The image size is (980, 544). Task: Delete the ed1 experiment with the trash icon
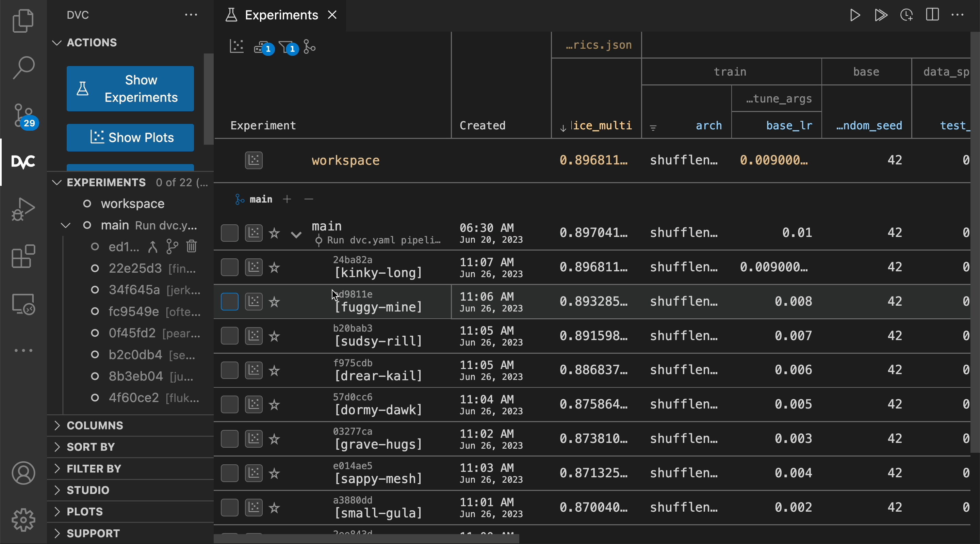coord(191,246)
